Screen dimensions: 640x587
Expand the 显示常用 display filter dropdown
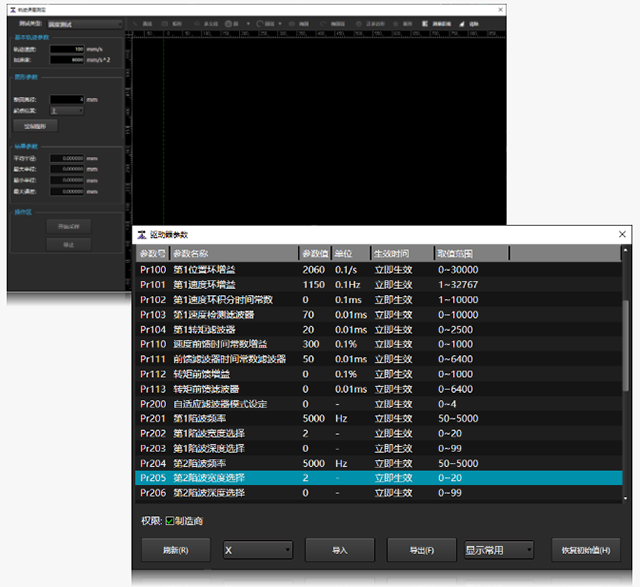click(x=500, y=550)
